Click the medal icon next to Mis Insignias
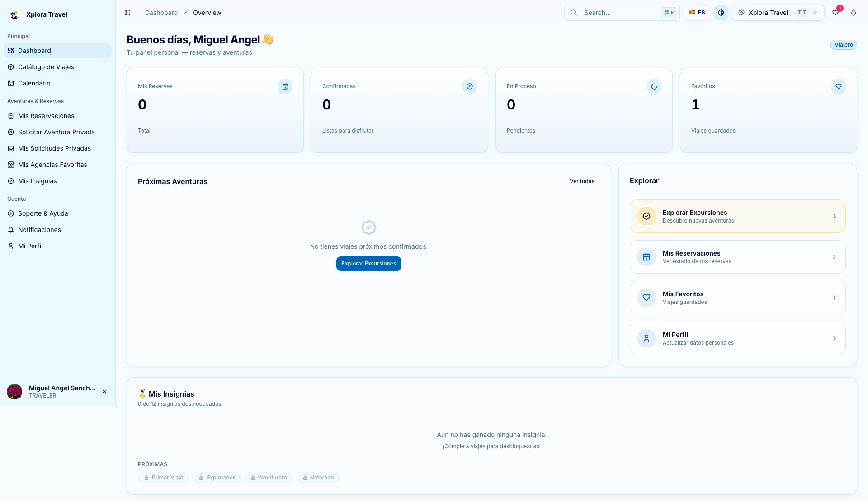Image resolution: width=868 pixels, height=502 pixels. pos(142,394)
